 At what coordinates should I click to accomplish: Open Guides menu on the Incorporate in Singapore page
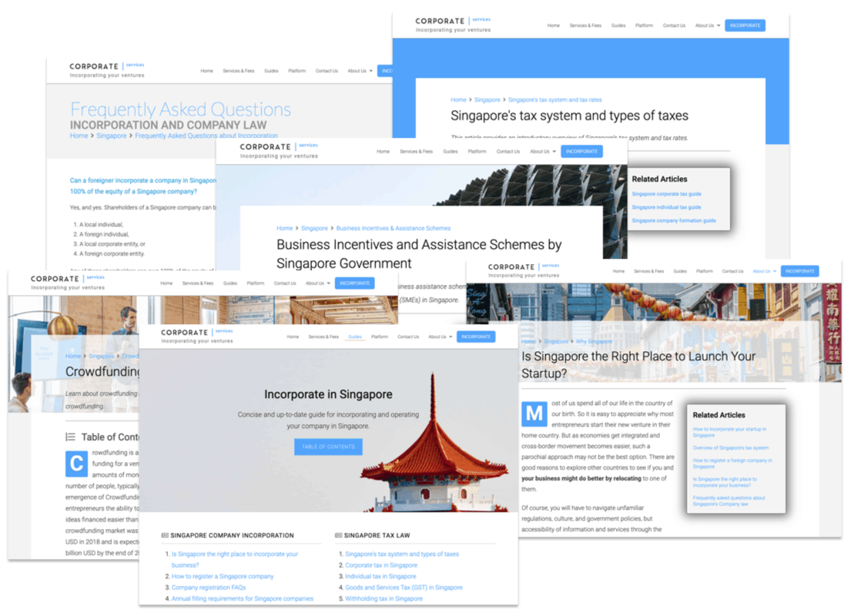point(355,336)
